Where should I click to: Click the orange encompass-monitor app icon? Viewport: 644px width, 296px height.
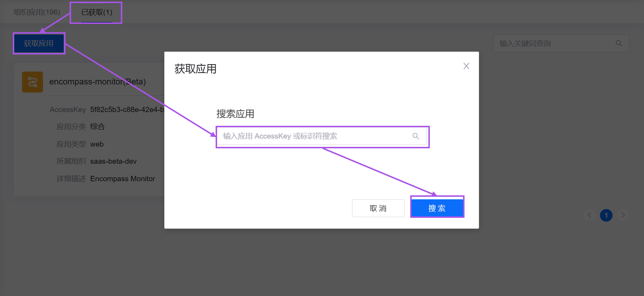(32, 82)
